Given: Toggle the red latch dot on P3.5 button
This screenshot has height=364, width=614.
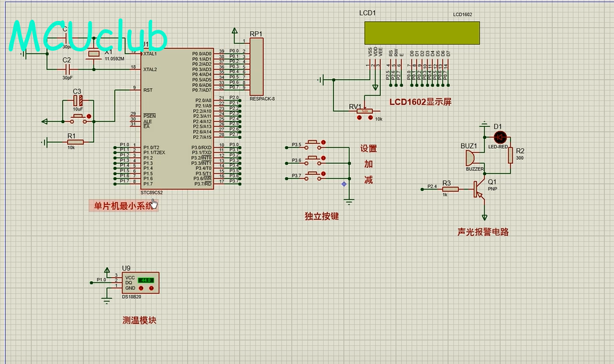Looking at the screenshot, I should pos(323,142).
